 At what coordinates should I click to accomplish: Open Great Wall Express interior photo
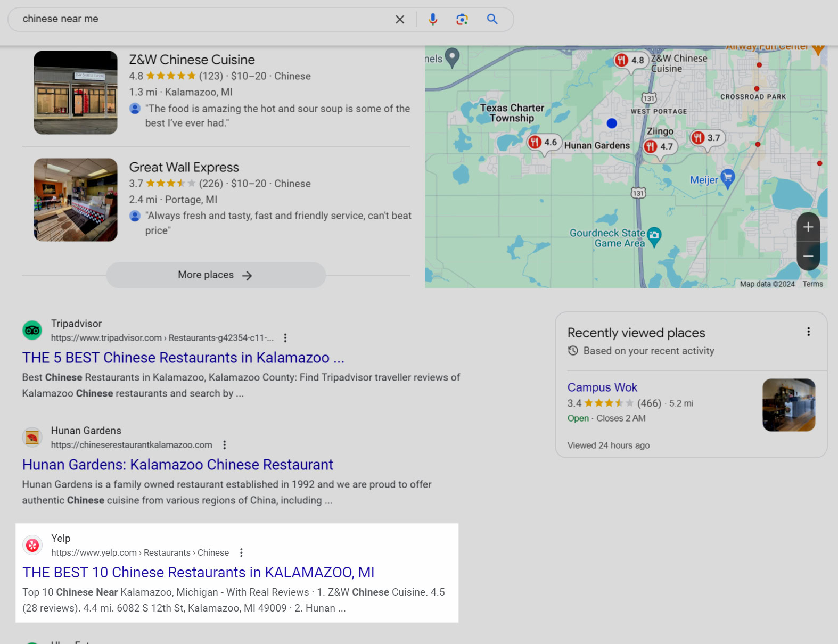pos(76,200)
